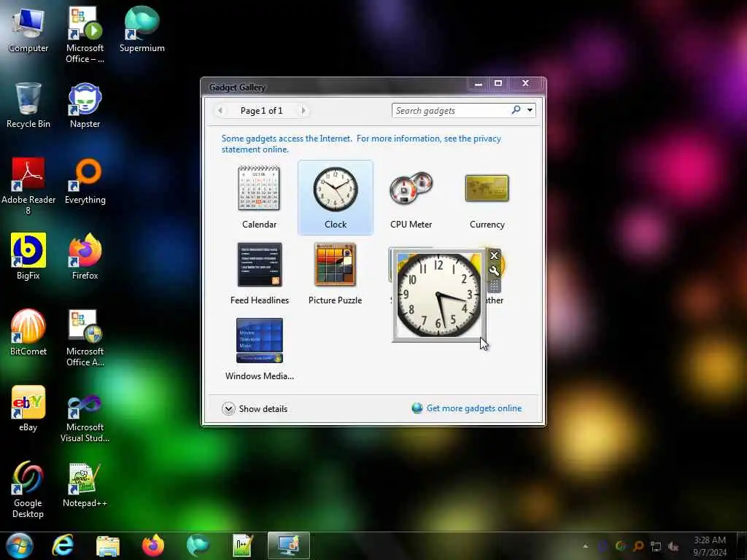747x560 pixels.
Task: Open Notepad++ desktop shortcut
Action: point(85,485)
